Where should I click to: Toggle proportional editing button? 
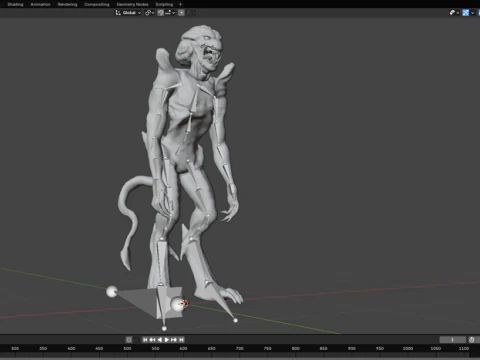click(x=181, y=13)
